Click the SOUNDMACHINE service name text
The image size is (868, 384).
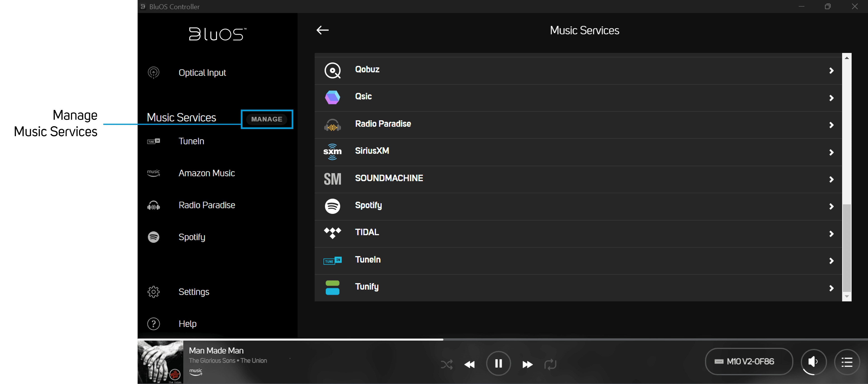[389, 178]
